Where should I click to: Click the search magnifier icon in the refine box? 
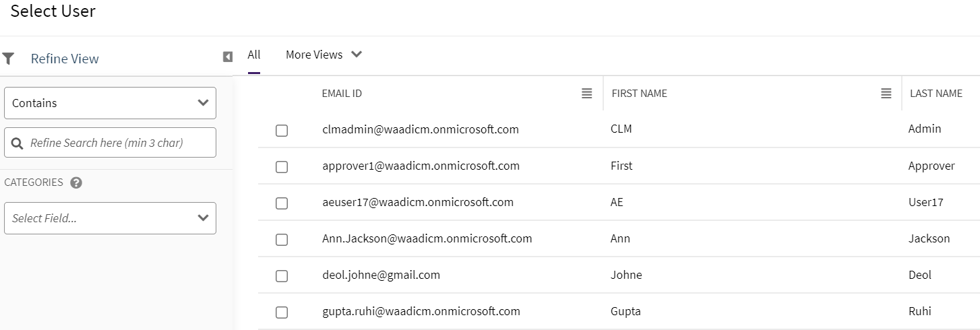[x=18, y=143]
